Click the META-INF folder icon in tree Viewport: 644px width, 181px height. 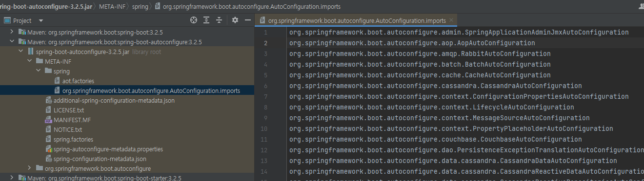40,61
